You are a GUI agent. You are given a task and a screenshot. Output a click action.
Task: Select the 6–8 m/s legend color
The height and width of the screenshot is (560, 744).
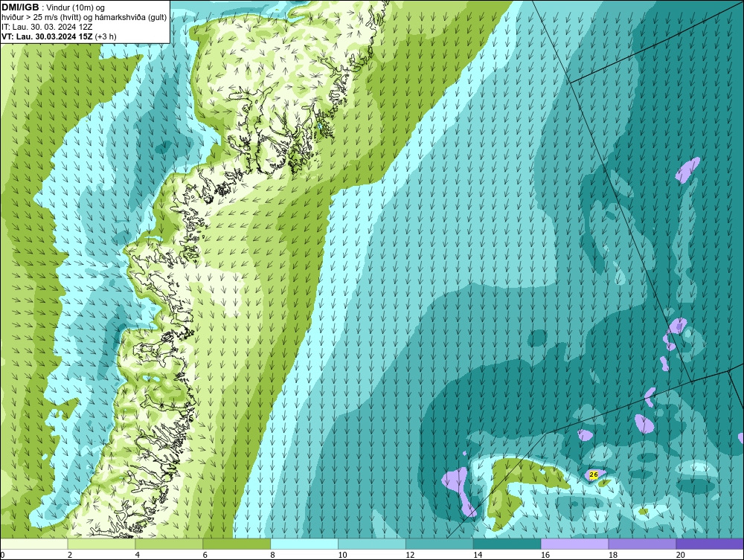(237, 544)
